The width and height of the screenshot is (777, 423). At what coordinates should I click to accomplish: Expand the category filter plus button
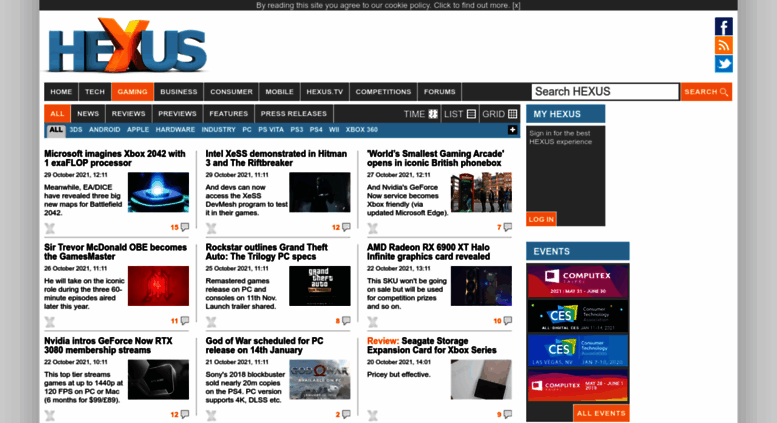pos(512,130)
